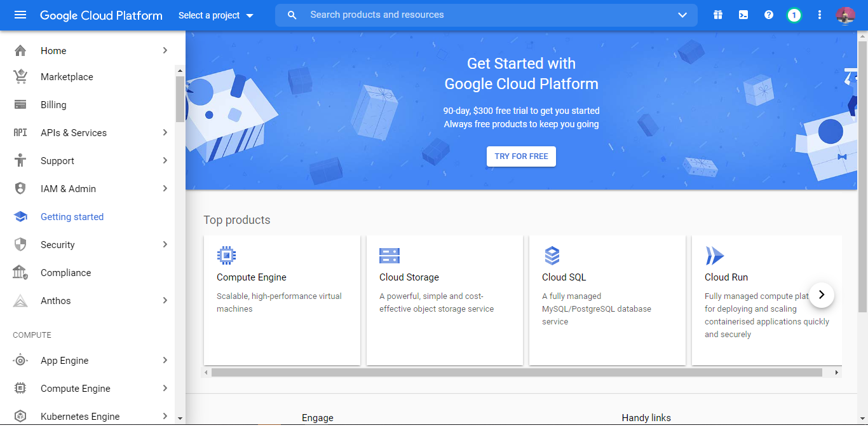Click the Cloud Storage card icon
868x444 pixels.
(x=389, y=256)
